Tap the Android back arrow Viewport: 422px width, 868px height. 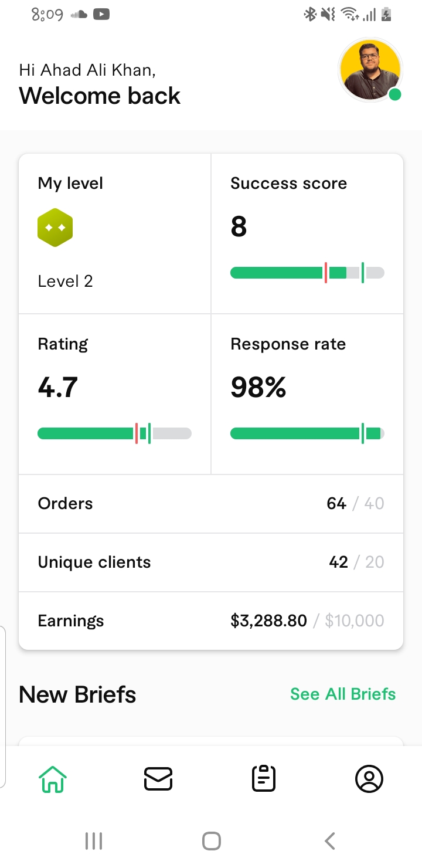330,841
